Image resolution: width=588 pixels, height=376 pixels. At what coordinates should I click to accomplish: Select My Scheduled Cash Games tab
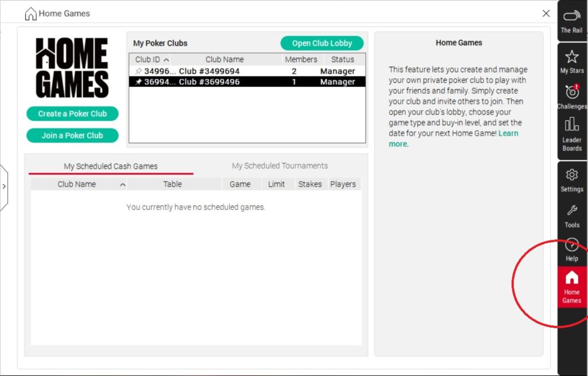pos(111,166)
